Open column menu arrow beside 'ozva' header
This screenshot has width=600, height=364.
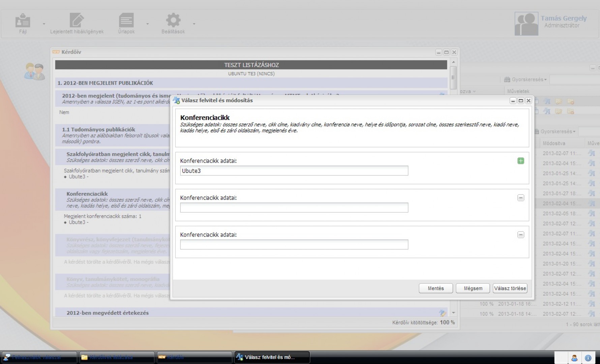pyautogui.click(x=474, y=91)
